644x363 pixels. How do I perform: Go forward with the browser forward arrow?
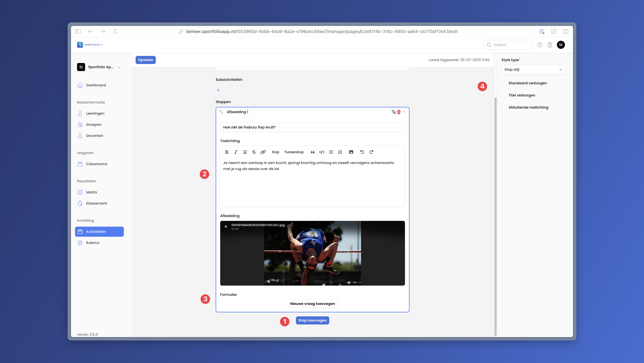point(103,31)
